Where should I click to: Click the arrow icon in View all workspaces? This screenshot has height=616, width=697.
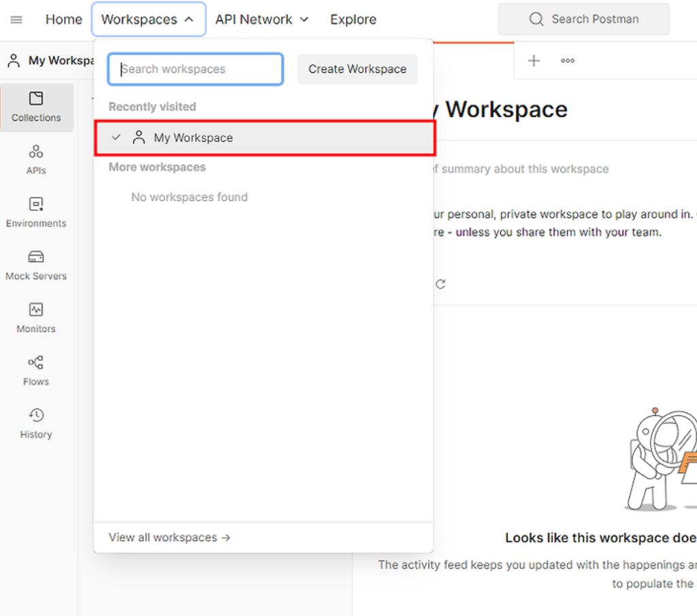coord(226,538)
